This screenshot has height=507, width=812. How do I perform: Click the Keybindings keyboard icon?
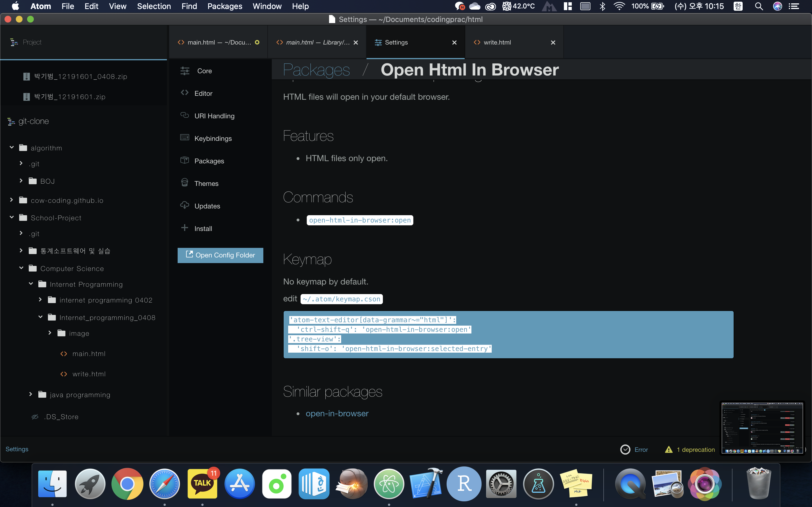coord(185,137)
